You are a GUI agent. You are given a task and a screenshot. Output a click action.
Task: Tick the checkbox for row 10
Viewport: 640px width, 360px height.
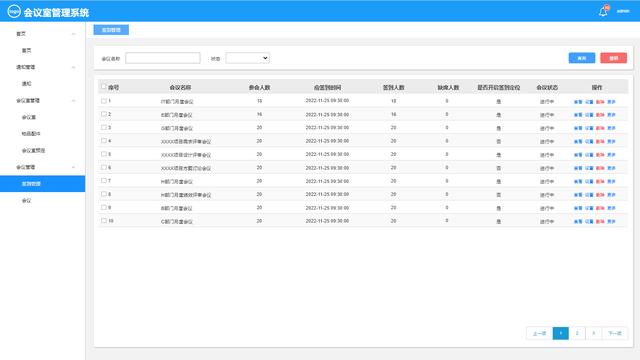(104, 221)
